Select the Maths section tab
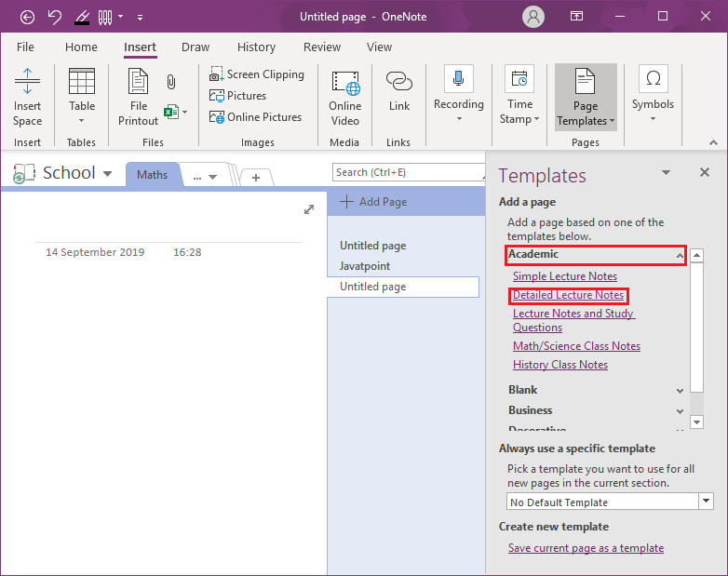 [153, 175]
